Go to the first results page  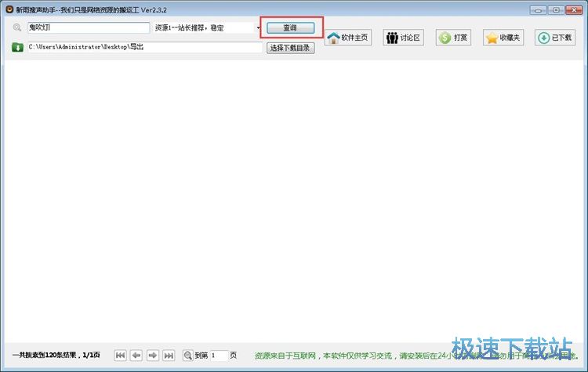pyautogui.click(x=120, y=355)
